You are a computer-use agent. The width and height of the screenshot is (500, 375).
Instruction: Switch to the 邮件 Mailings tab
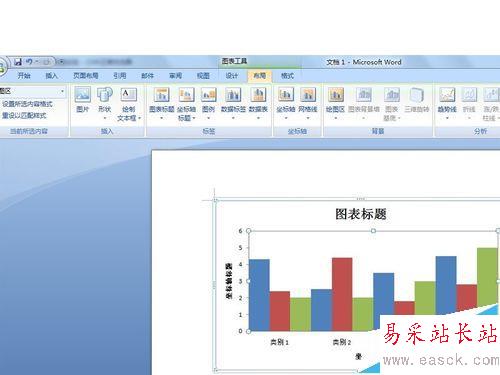coord(147,76)
